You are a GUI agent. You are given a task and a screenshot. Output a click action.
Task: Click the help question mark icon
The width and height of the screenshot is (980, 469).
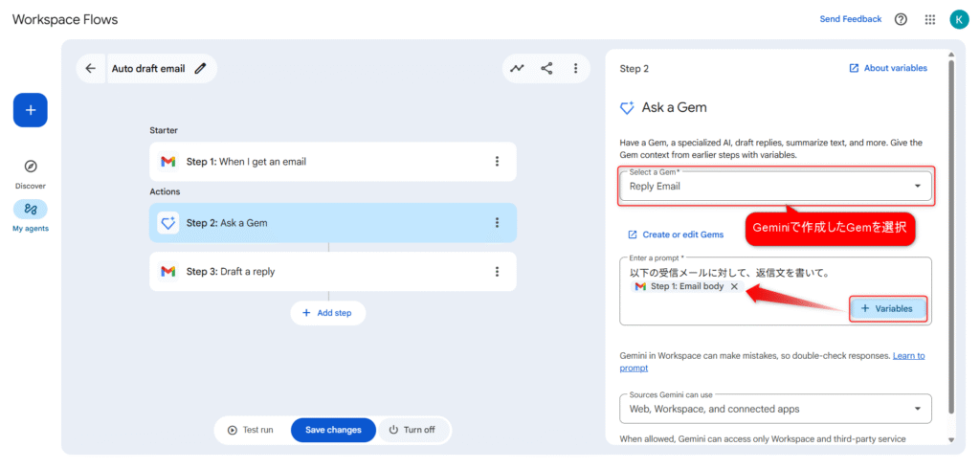(x=901, y=19)
